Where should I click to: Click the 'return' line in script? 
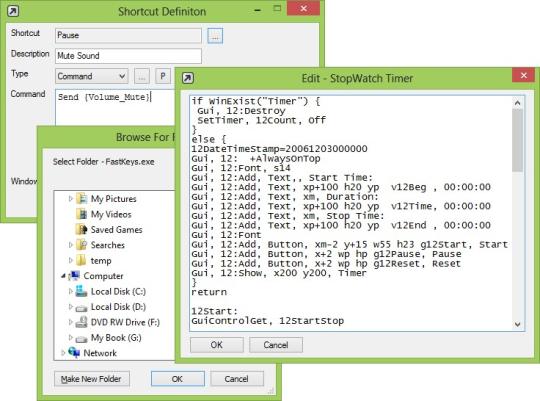coord(209,292)
